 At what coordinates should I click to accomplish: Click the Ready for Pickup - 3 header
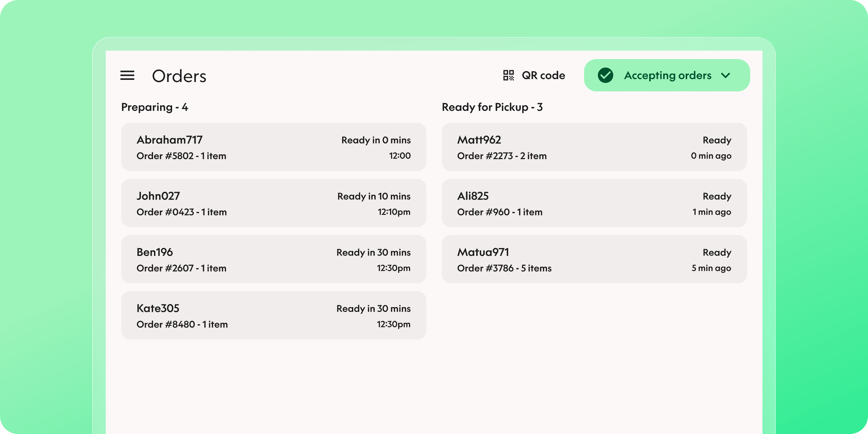click(x=492, y=107)
